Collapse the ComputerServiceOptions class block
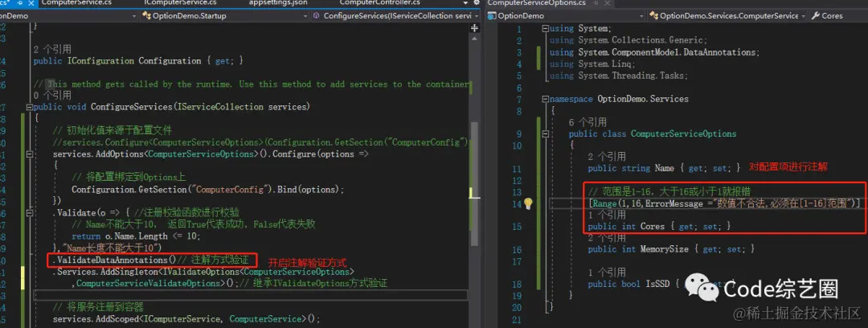 tap(546, 134)
